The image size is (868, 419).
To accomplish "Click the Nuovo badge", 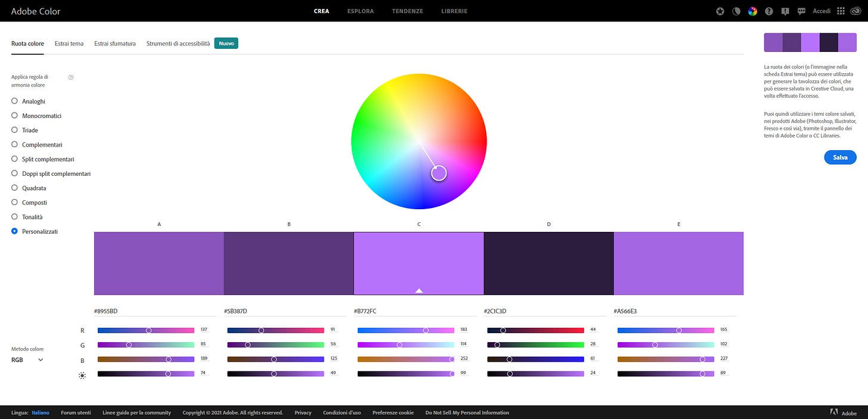I will 227,44.
